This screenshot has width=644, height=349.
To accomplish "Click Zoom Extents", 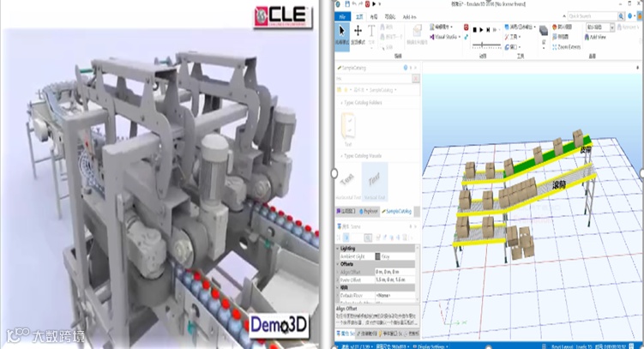I will (566, 47).
